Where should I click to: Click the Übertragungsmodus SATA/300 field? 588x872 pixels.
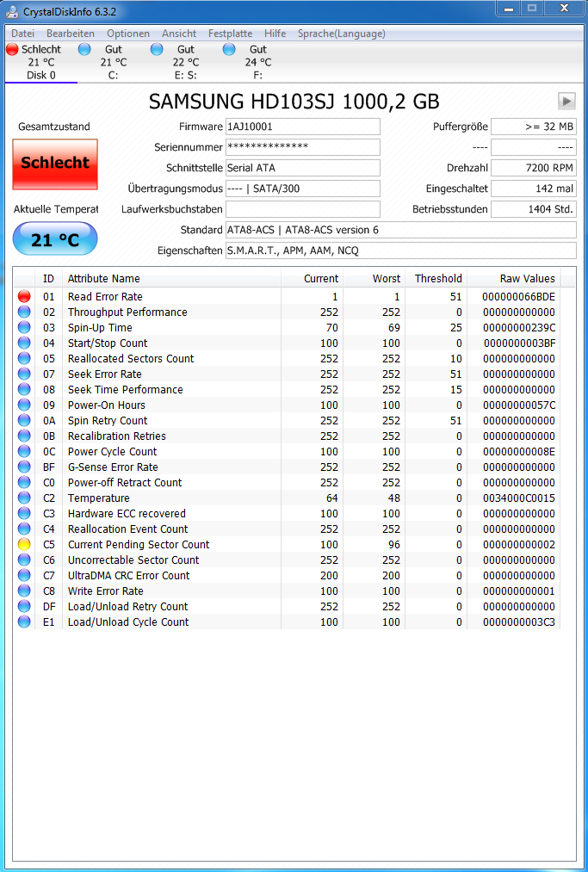pos(303,189)
